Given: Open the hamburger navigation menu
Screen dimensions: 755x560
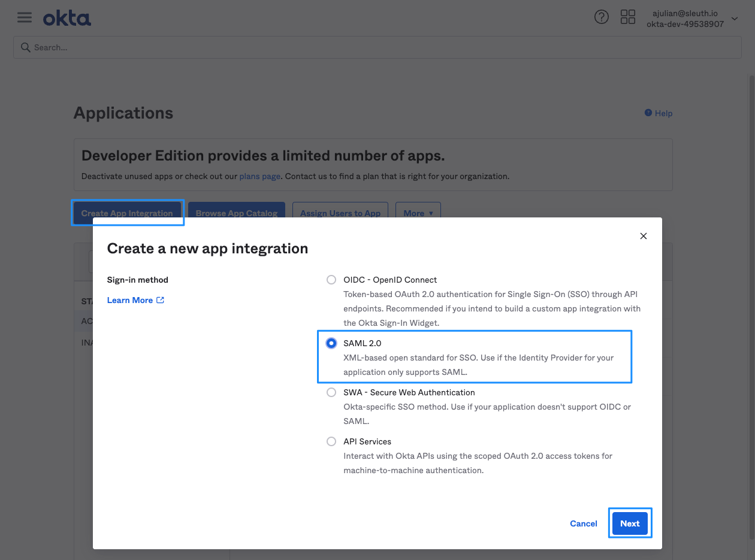Looking at the screenshot, I should (25, 17).
